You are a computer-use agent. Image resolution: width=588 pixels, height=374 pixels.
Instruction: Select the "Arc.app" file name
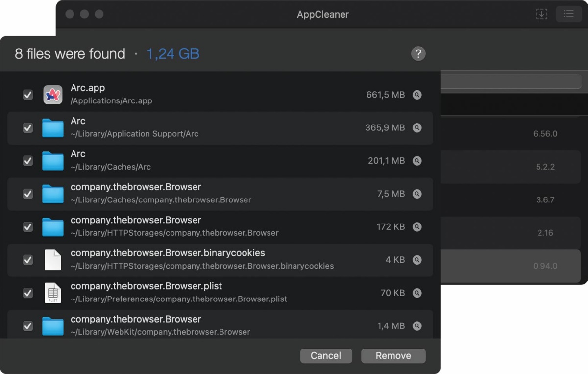88,88
